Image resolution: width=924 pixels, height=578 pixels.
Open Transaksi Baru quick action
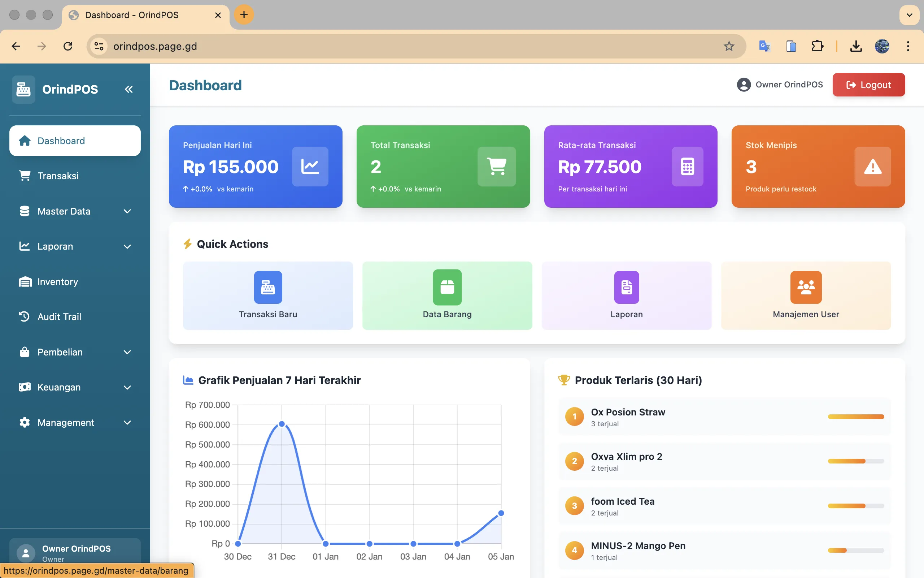pyautogui.click(x=268, y=296)
